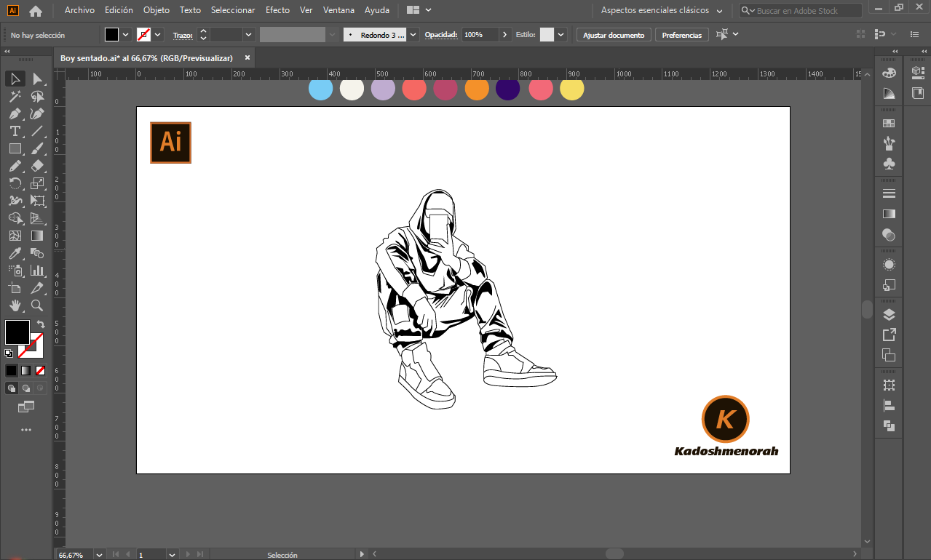Set paint mode to Gradient below swatches
Image resolution: width=931 pixels, height=560 pixels.
click(x=25, y=370)
